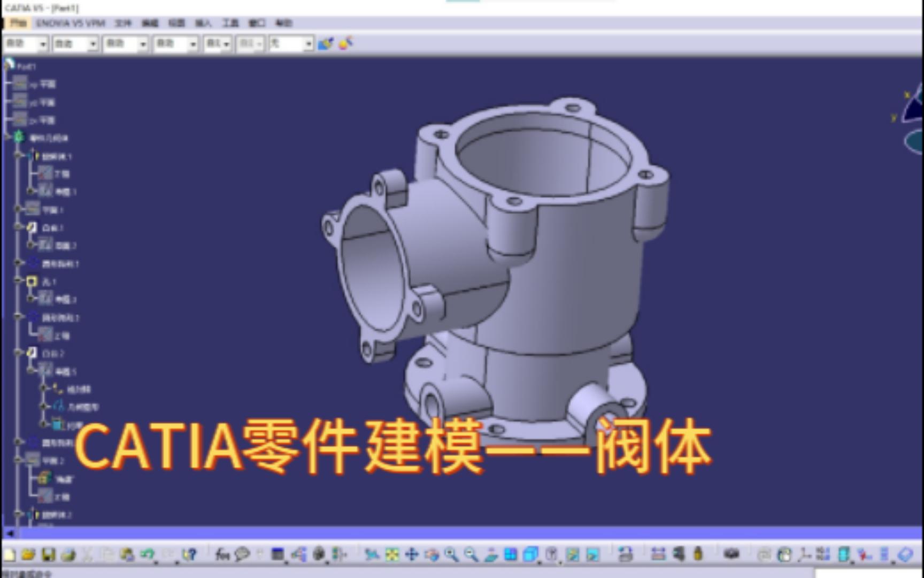The width and height of the screenshot is (924, 578).
Task: Open the 开始 Start menu
Action: 18,23
